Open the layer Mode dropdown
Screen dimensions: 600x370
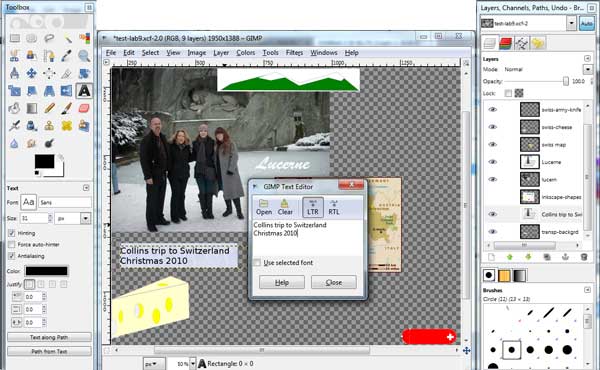(x=587, y=69)
